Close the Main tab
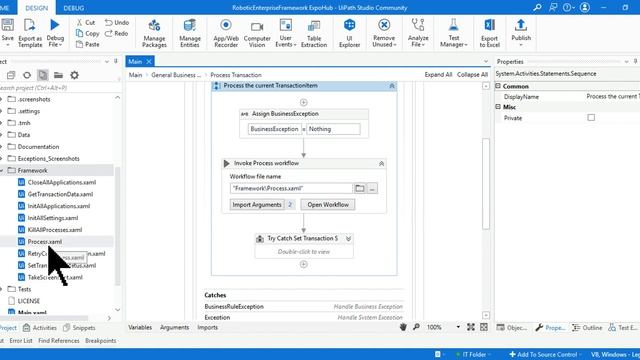The image size is (640, 360). [x=149, y=61]
